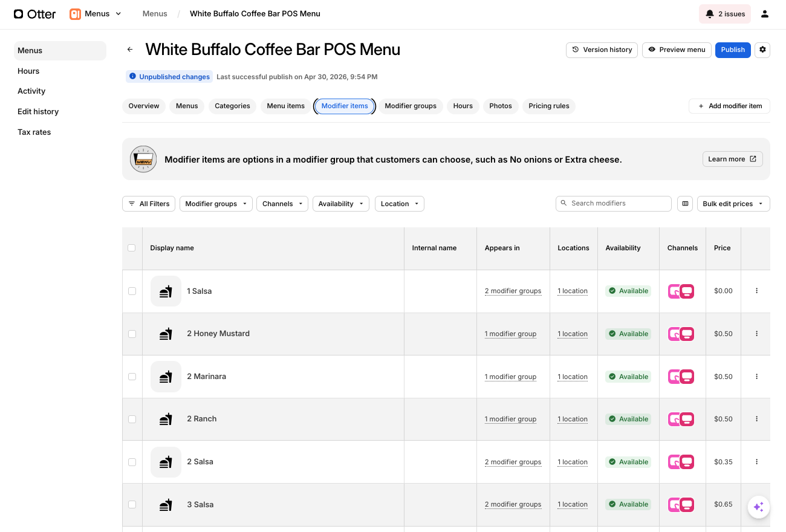Open the Modifier groups filter dropdown
The width and height of the screenshot is (786, 532).
click(216, 204)
